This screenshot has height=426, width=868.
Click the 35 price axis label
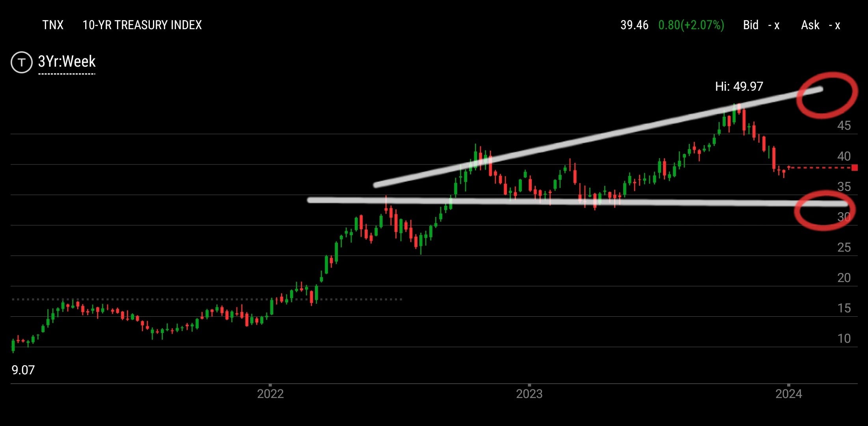click(844, 187)
